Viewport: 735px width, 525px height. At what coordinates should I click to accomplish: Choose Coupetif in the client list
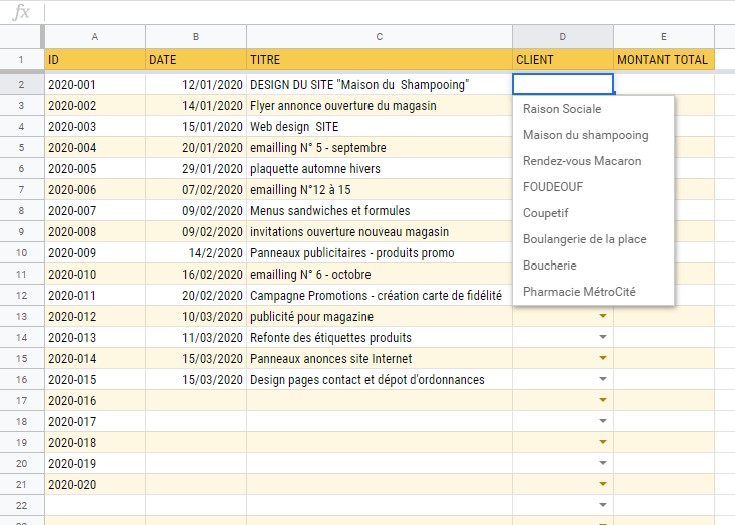[x=593, y=213]
